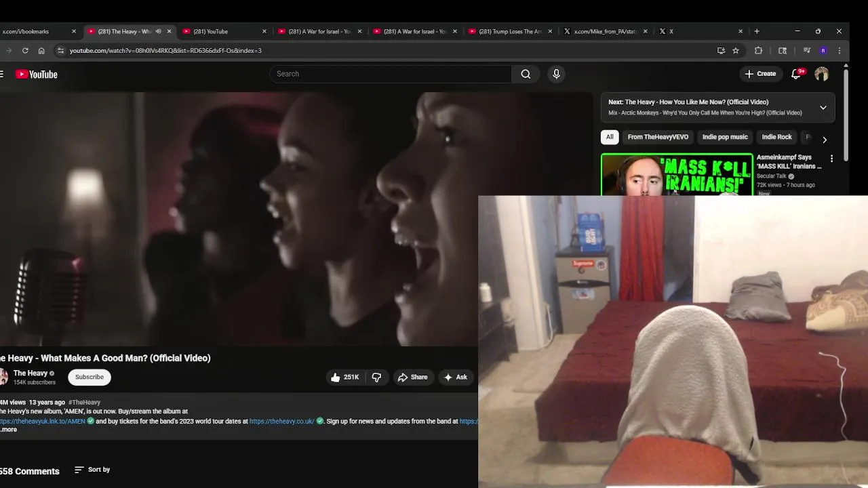
Task: Open The Heavy channel avatar
Action: pos(3,377)
